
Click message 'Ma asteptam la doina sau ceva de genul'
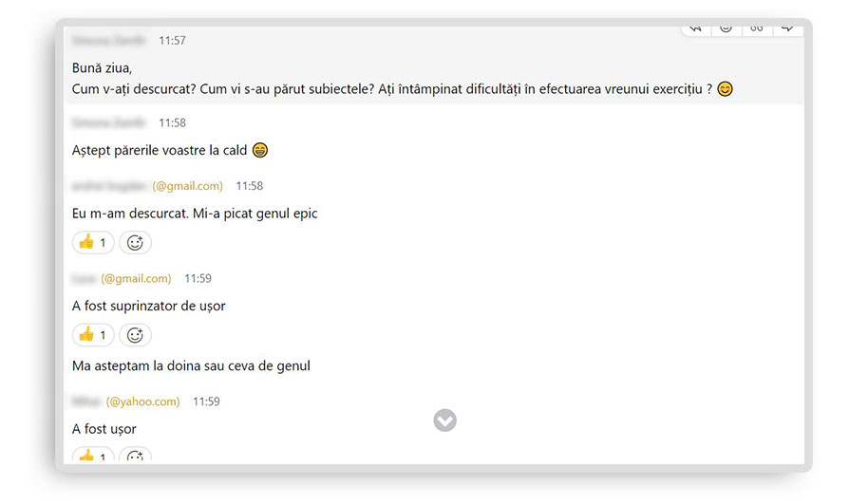coord(191,365)
